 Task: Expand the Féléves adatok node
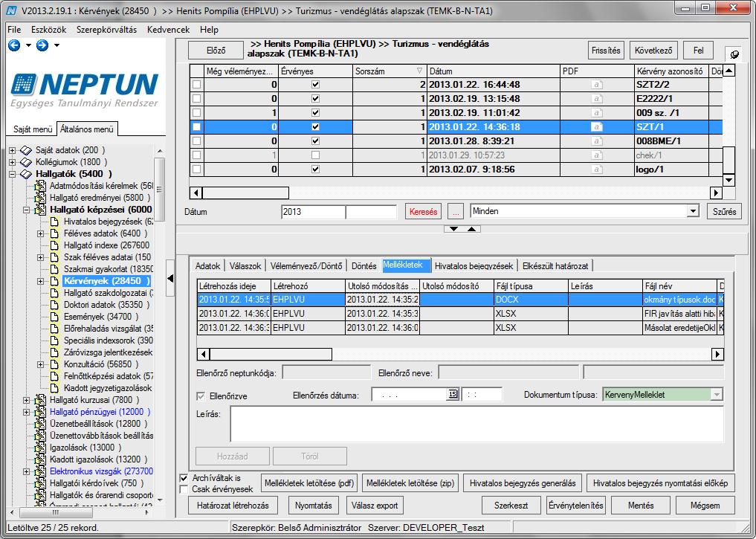pos(40,233)
